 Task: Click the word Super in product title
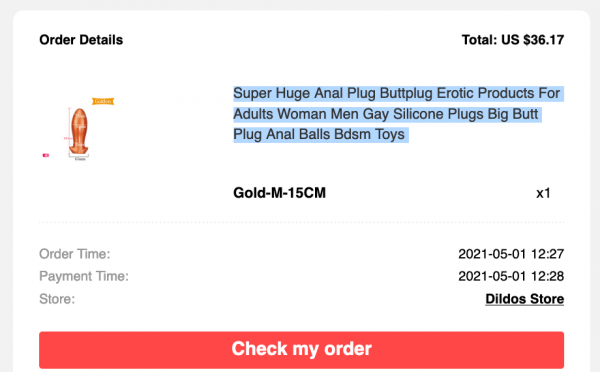tap(252, 93)
